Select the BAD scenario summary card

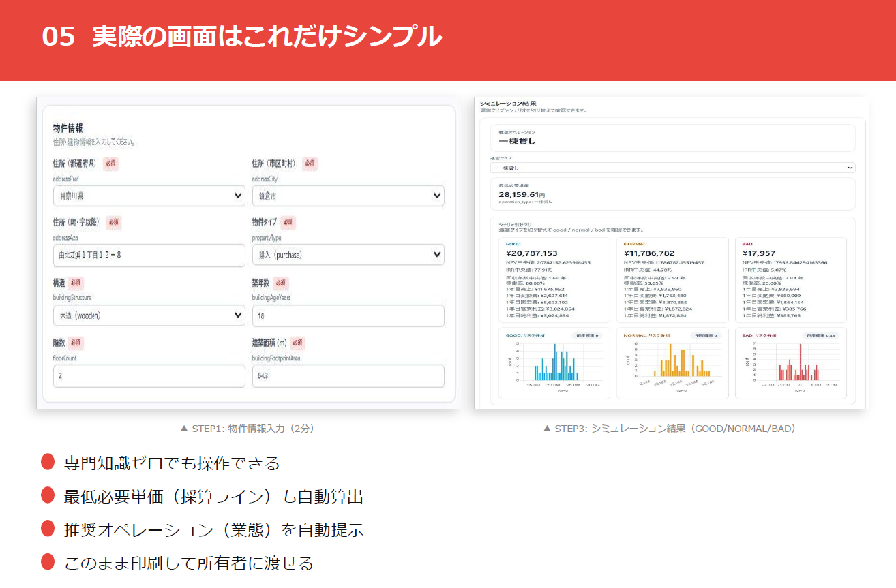(790, 280)
